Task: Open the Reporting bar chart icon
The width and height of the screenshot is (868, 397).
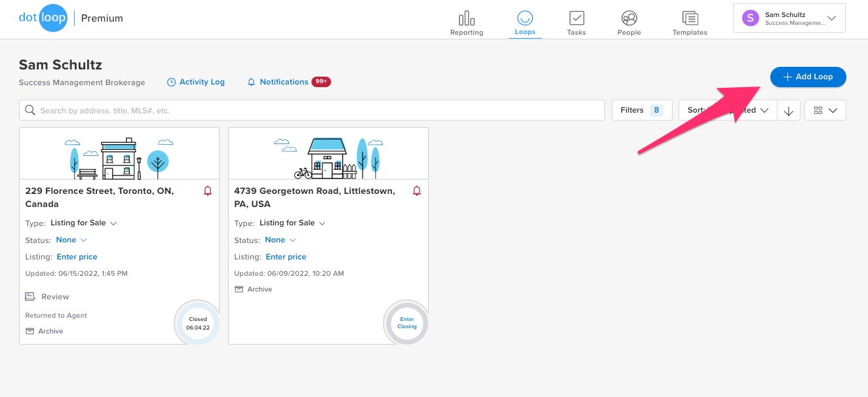Action: click(466, 18)
